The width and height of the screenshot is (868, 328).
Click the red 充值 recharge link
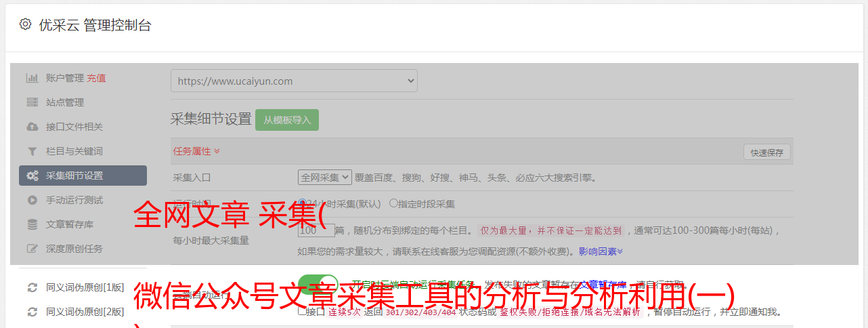[x=96, y=78]
